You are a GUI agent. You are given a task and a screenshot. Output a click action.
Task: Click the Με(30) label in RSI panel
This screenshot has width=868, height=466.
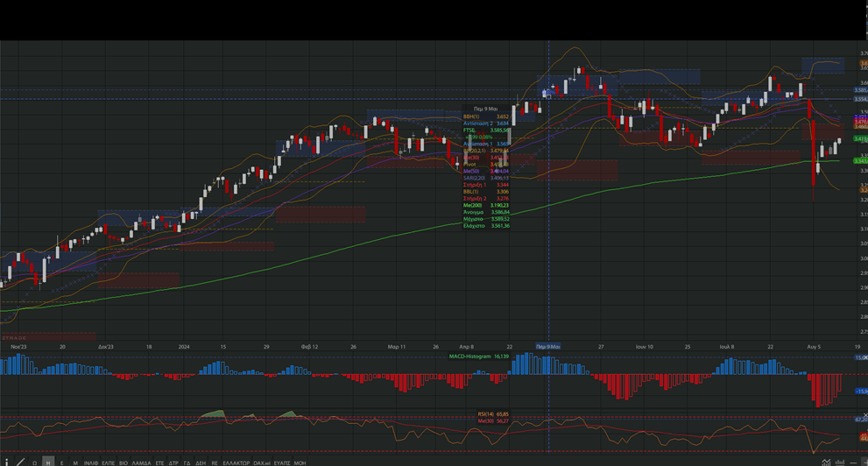click(485, 420)
